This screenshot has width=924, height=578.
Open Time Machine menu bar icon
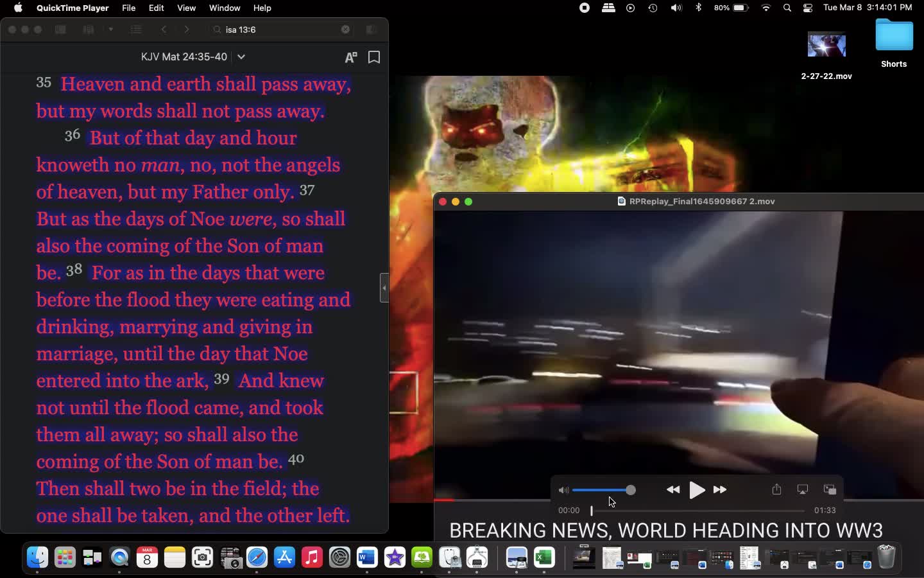coord(653,8)
